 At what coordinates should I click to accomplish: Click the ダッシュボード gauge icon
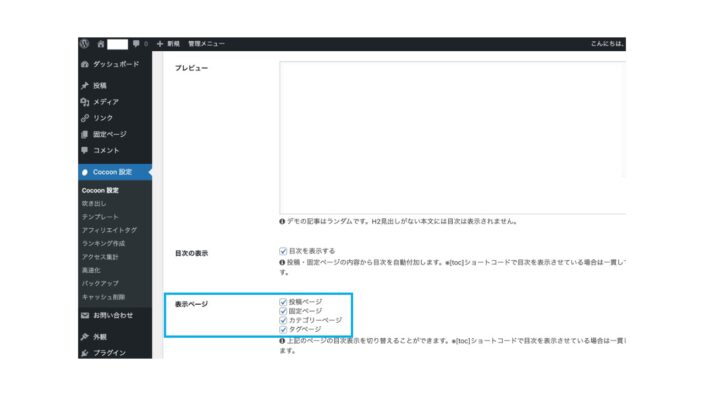[85, 64]
